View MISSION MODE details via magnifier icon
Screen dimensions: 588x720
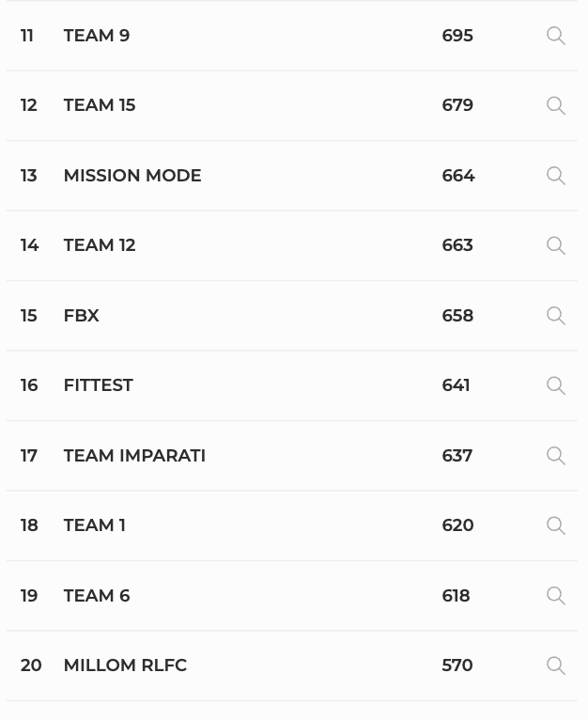pyautogui.click(x=556, y=176)
